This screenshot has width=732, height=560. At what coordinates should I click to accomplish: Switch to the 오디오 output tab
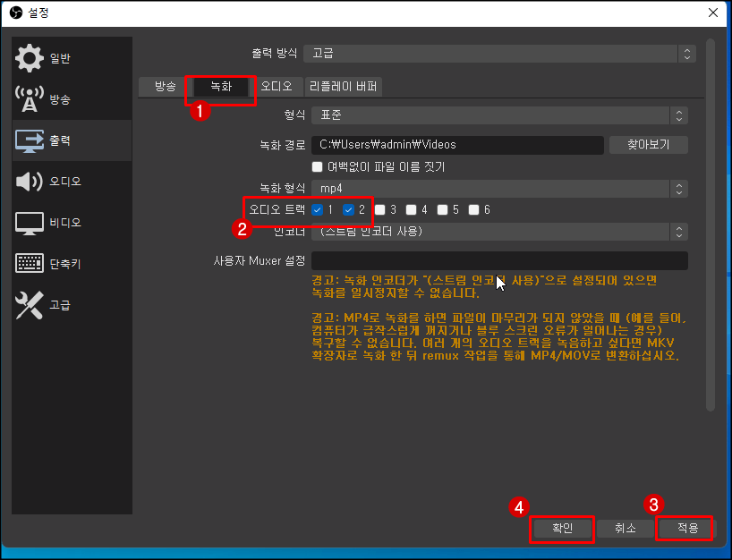coord(276,87)
